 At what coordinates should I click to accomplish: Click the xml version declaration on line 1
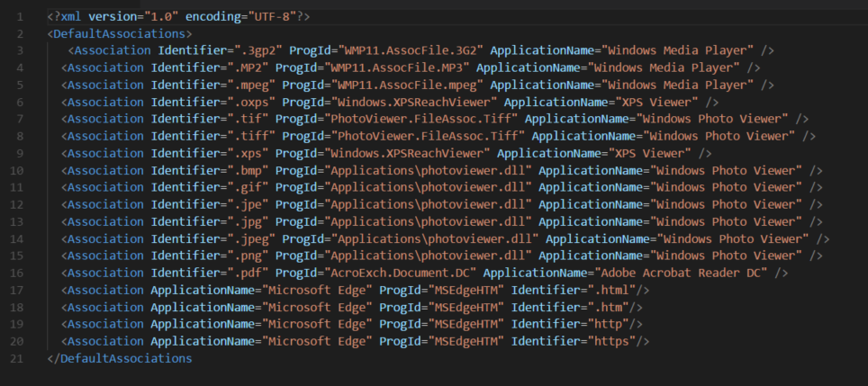pyautogui.click(x=178, y=16)
